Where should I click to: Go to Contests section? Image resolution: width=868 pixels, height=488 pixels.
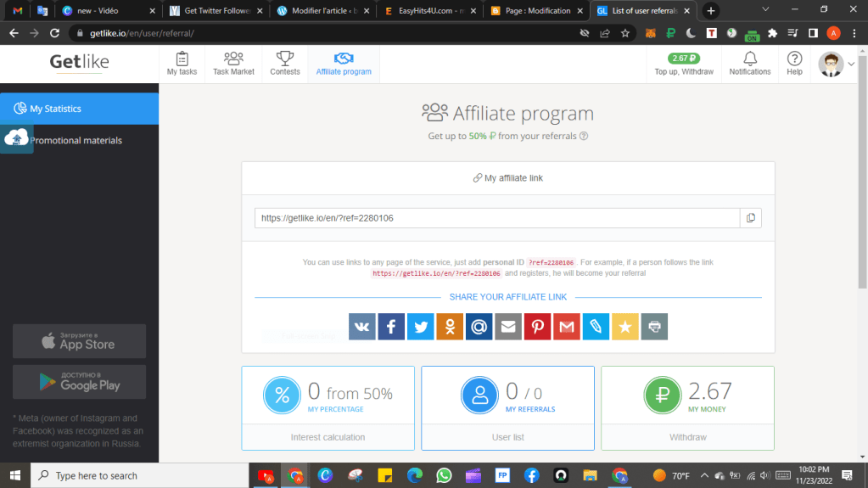[x=285, y=64]
